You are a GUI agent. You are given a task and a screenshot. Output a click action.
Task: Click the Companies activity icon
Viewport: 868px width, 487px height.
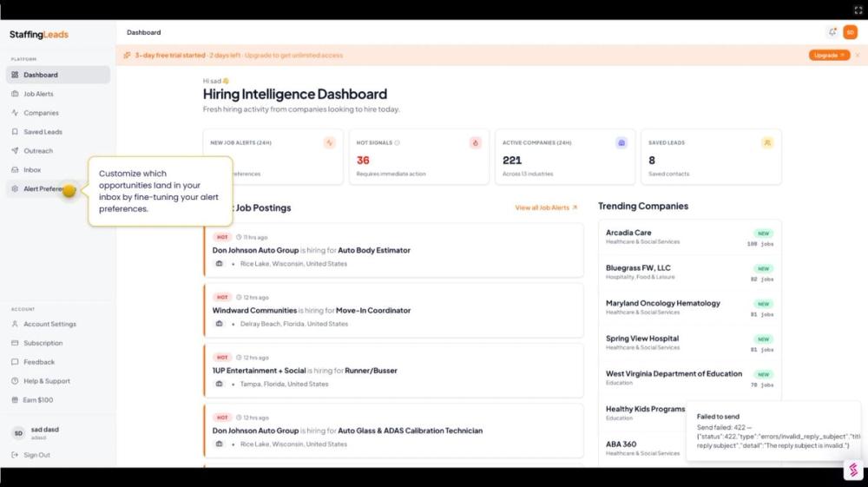tap(15, 113)
